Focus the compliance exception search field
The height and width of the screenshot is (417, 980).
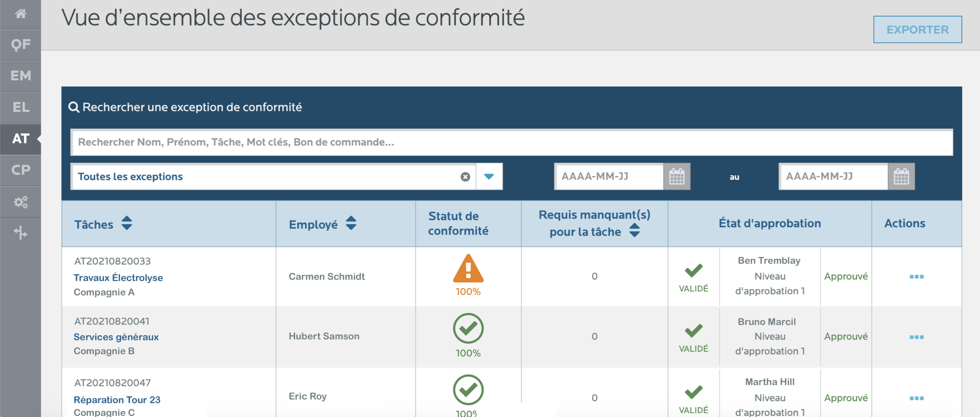[511, 142]
